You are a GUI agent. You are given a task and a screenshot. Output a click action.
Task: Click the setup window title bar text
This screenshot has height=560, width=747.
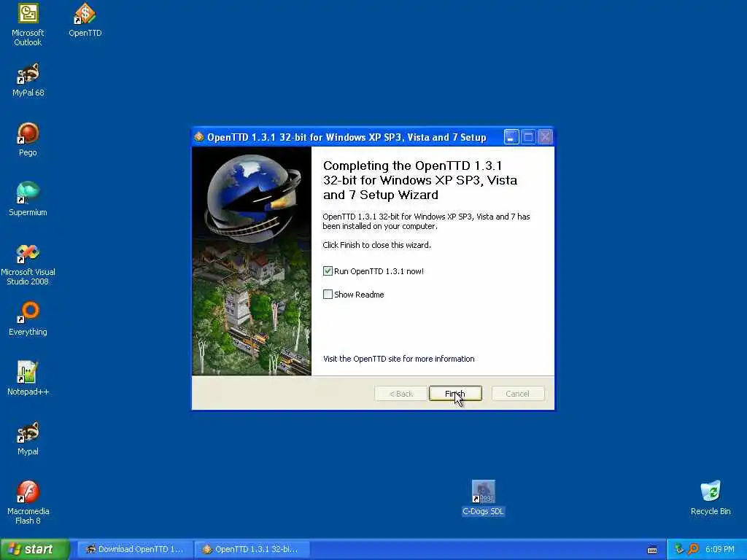(x=347, y=137)
